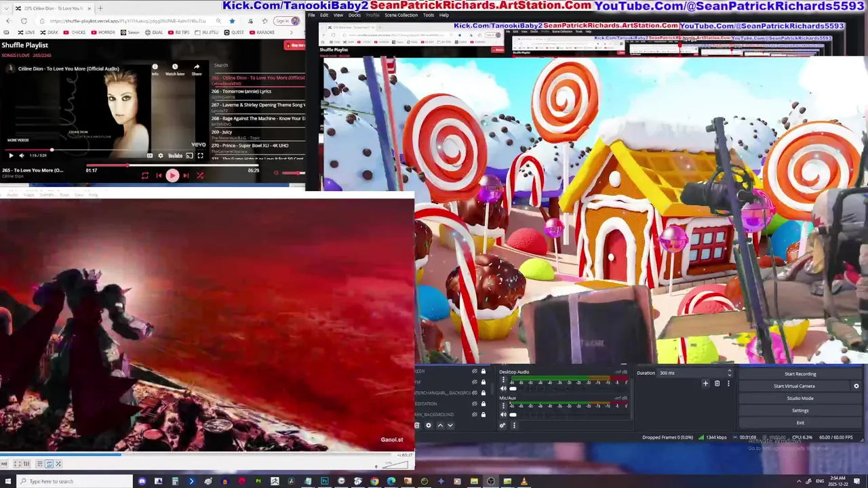This screenshot has height=488, width=868.
Task: Open the OBS Docks menu
Action: point(355,15)
